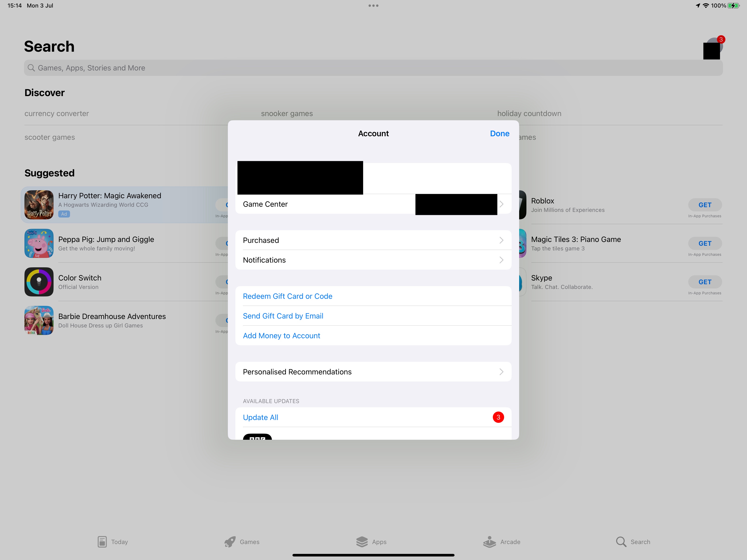The height and width of the screenshot is (560, 747).
Task: Expand the Game Center row chevron
Action: (x=502, y=204)
